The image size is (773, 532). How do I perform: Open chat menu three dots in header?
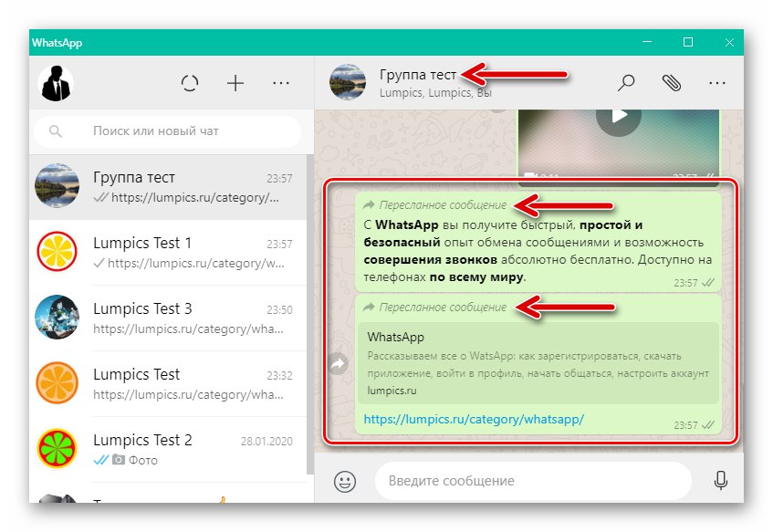pyautogui.click(x=716, y=83)
